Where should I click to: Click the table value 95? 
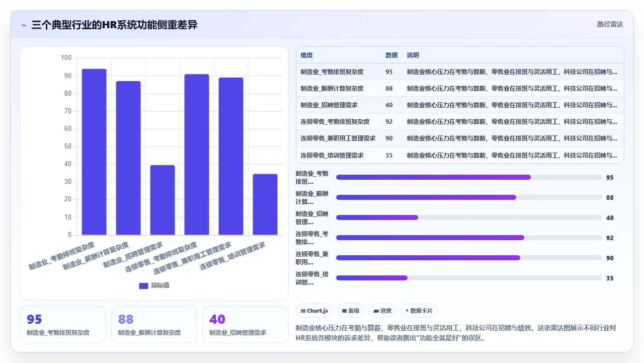pos(389,72)
